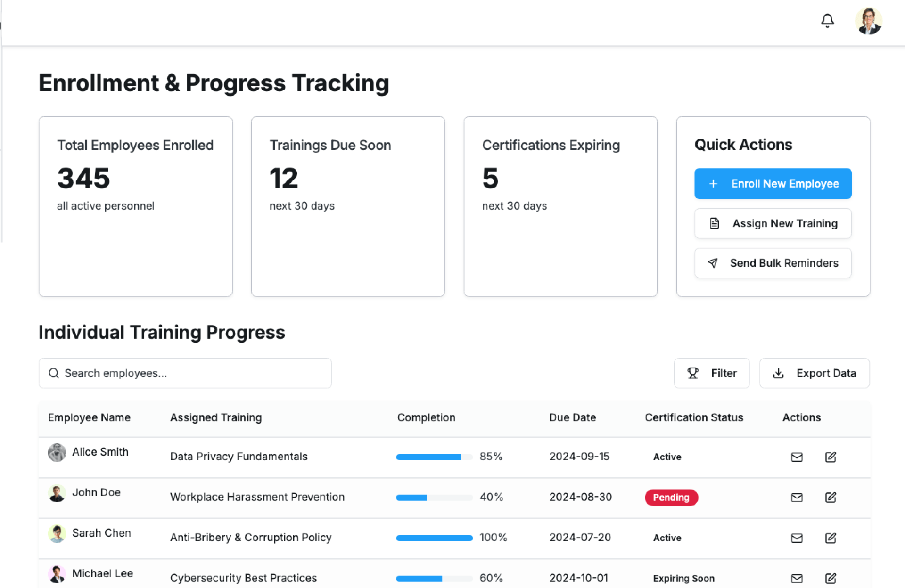
Task: Open the Filter options
Action: [711, 373]
